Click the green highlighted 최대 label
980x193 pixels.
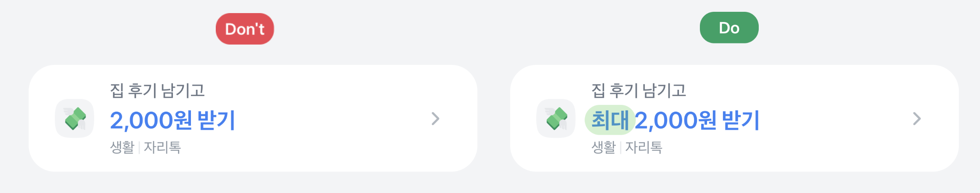[610, 120]
